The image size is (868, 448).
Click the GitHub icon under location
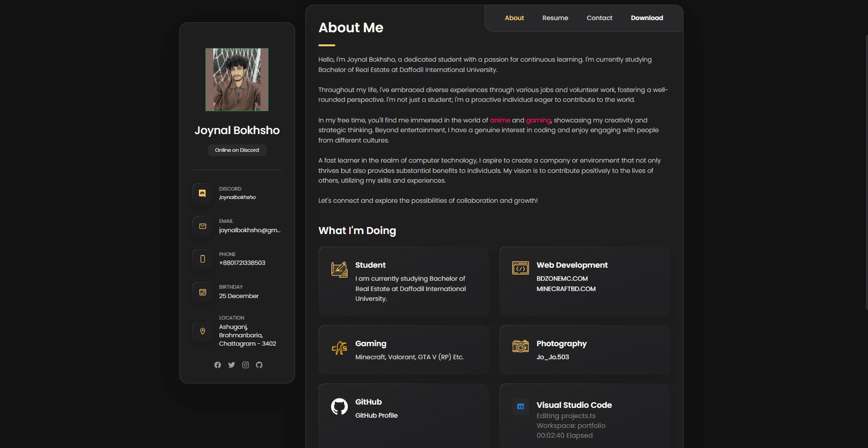coord(259,365)
